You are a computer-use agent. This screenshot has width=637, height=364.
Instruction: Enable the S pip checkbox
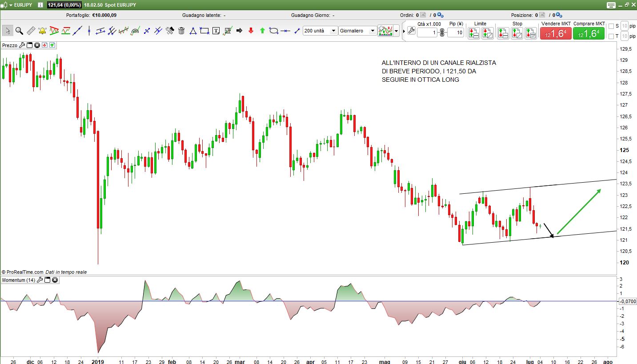(x=611, y=26)
